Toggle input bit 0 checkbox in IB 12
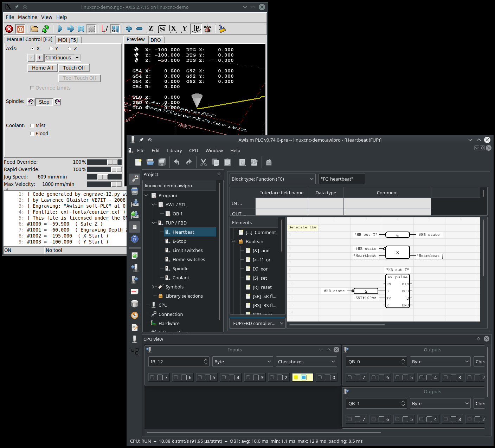The height and width of the screenshot is (448, 495). (x=328, y=377)
